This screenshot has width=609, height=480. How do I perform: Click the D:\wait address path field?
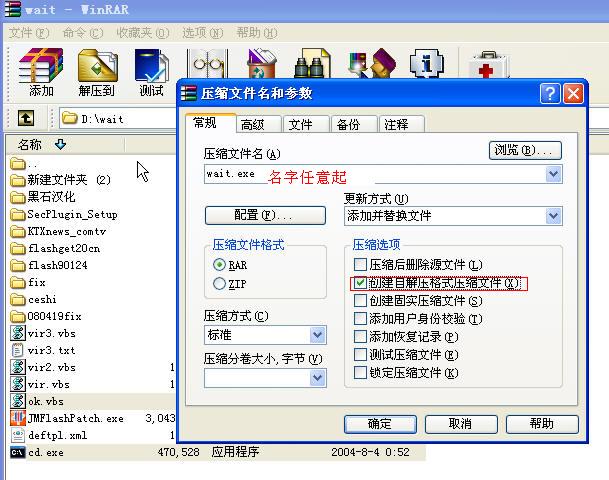pyautogui.click(x=118, y=118)
